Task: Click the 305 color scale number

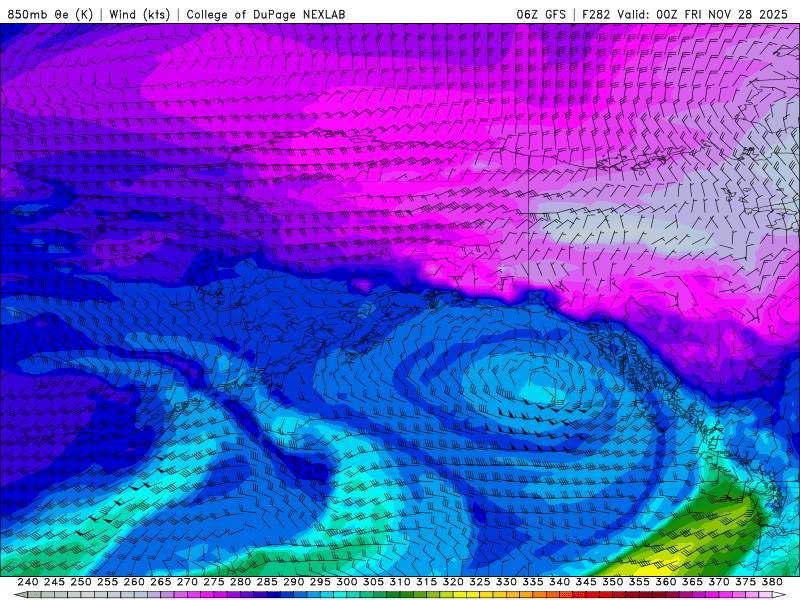Action: pyautogui.click(x=373, y=582)
